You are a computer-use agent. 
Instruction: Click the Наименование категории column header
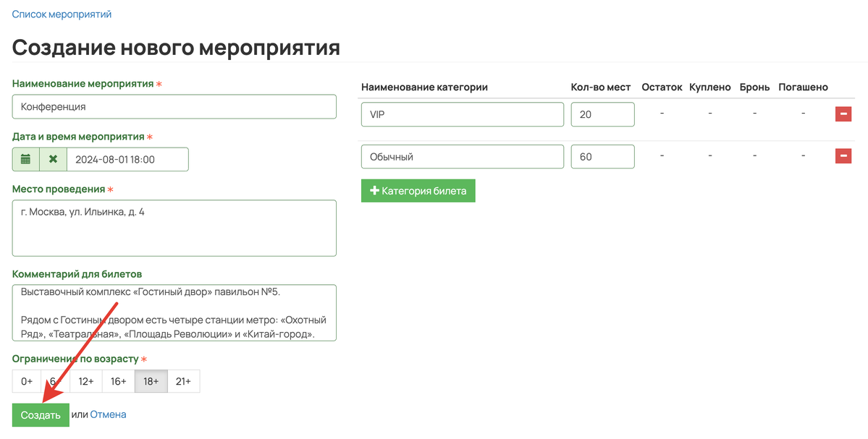425,87
